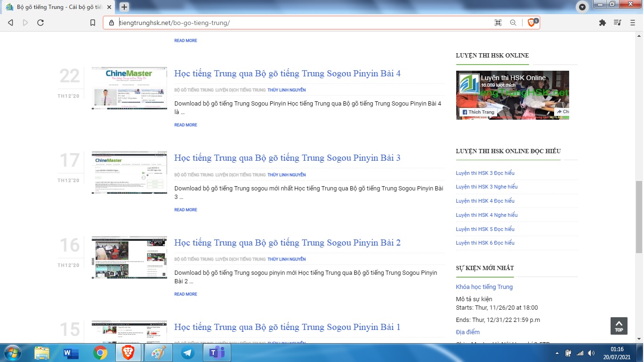Click the round dropdown arrow in title bar
Image resolution: width=644 pixels, height=362 pixels.
click(582, 7)
